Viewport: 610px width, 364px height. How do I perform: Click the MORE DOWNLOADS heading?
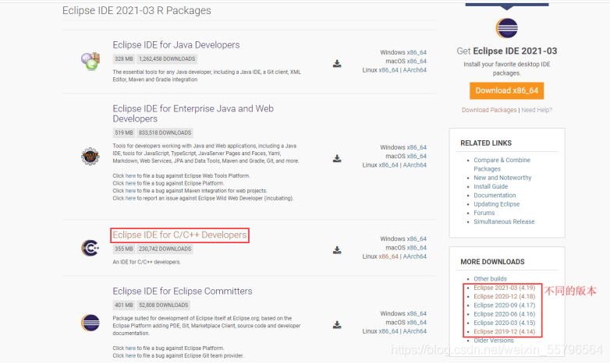click(492, 262)
